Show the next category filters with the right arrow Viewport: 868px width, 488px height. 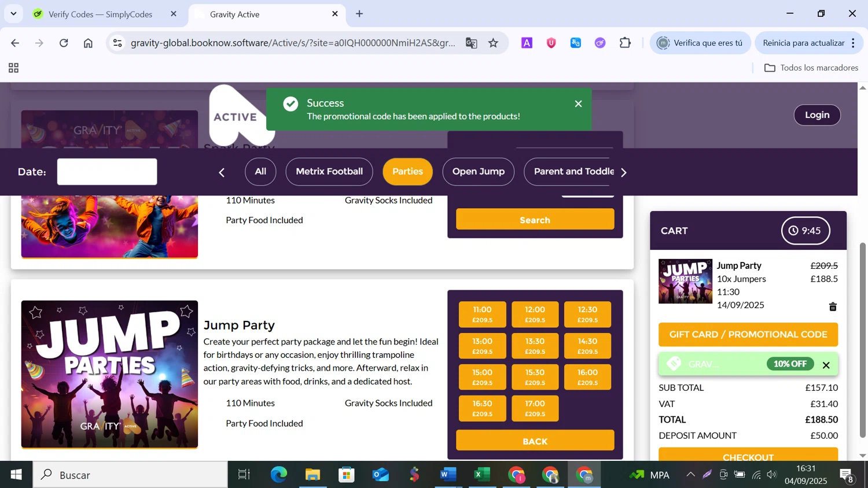(623, 172)
